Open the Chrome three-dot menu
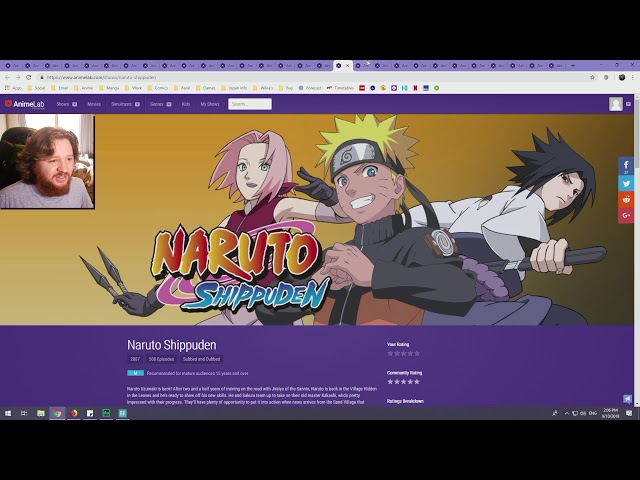This screenshot has height=480, width=640. tap(633, 77)
